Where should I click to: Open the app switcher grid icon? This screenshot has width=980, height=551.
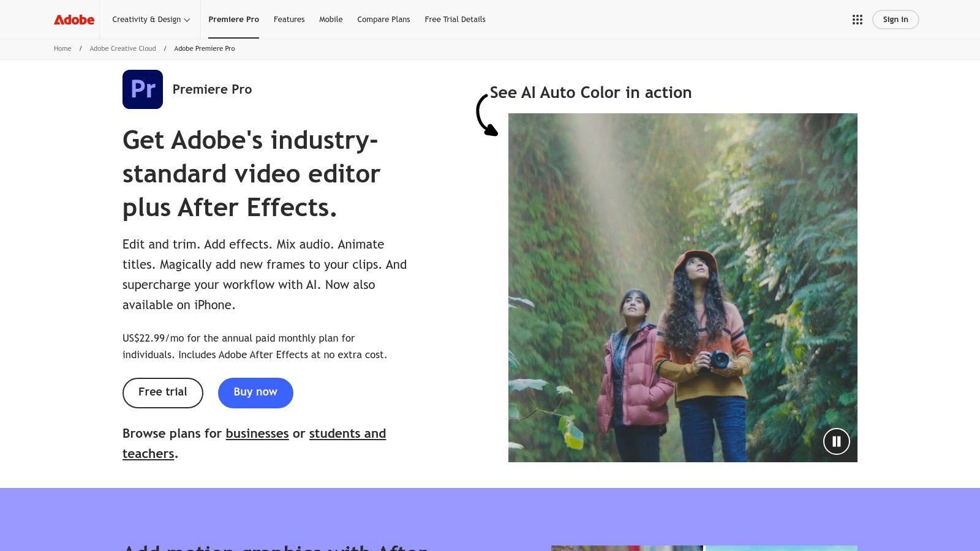click(857, 20)
